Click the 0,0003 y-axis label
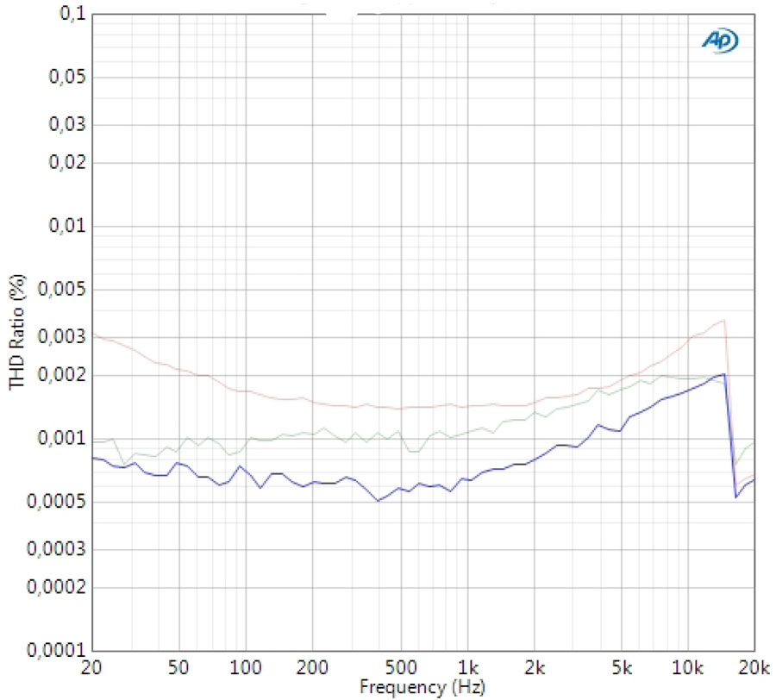This screenshot has width=776, height=700. click(56, 549)
